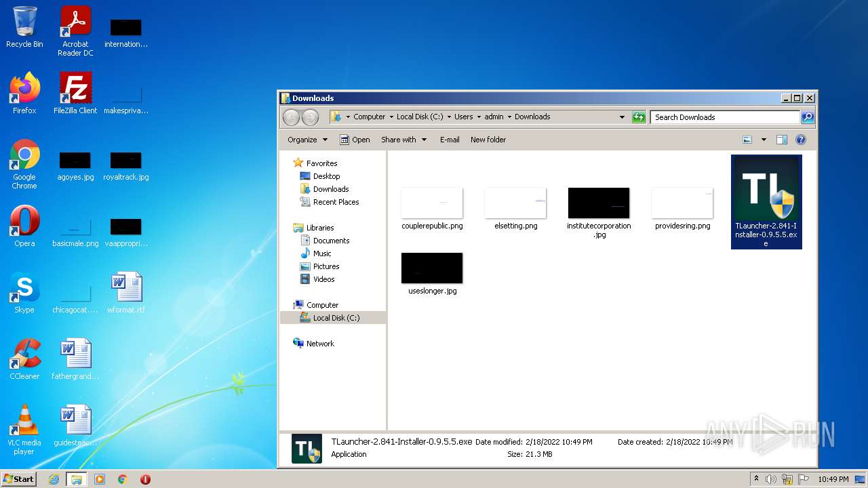This screenshot has width=868, height=488.
Task: Refresh the Downloads folder view
Action: coord(639,117)
